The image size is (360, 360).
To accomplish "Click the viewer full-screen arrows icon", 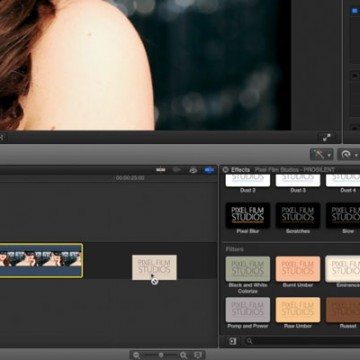I will pyautogui.click(x=327, y=137).
